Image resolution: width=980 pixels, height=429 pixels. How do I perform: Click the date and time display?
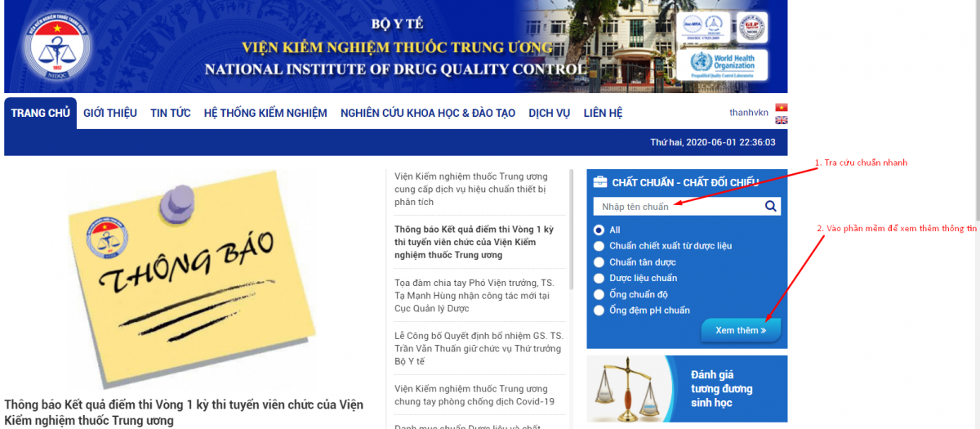(713, 142)
